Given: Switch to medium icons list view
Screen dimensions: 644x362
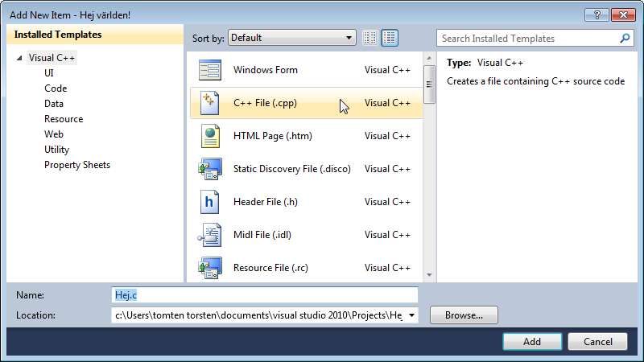Looking at the screenshot, I should point(390,38).
